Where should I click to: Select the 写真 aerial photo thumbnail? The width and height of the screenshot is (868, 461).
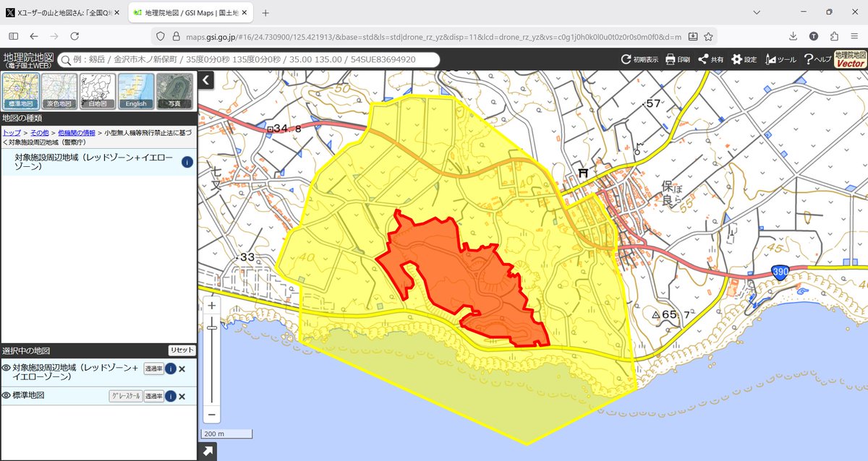tap(174, 90)
